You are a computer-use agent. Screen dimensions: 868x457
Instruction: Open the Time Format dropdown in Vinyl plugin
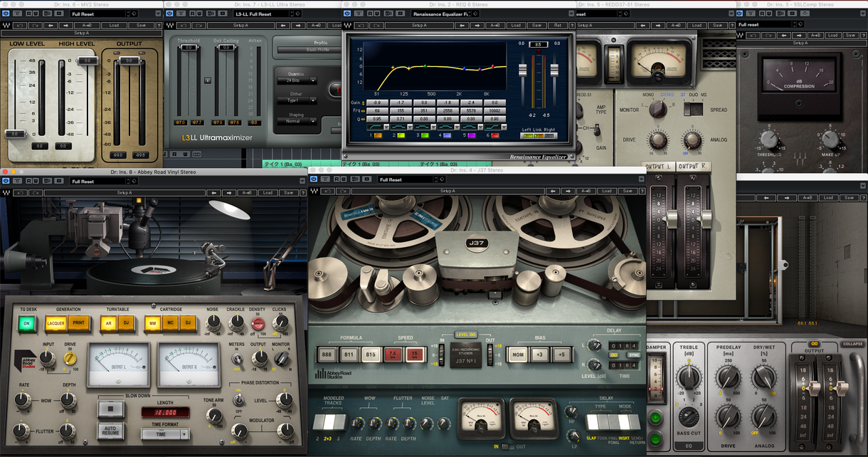tap(164, 434)
